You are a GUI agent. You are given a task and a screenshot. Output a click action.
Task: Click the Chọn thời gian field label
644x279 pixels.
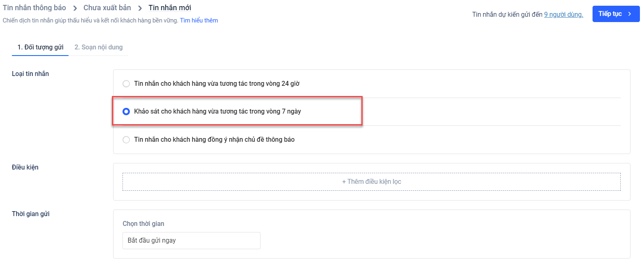tap(143, 224)
